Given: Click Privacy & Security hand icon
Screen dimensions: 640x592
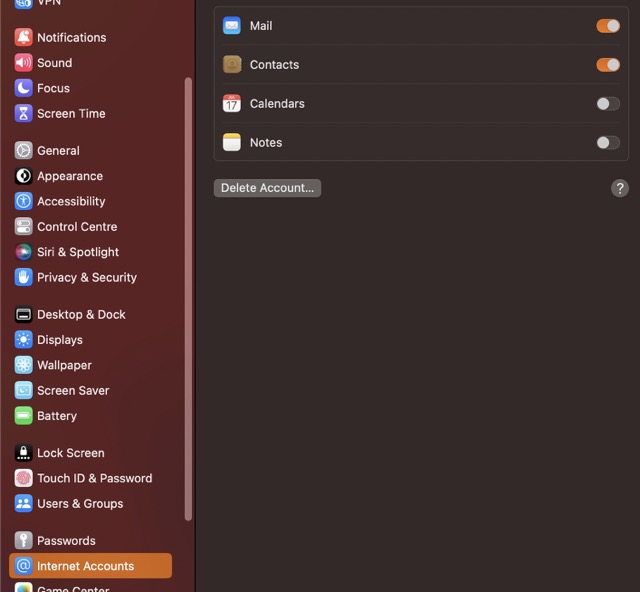Looking at the screenshot, I should point(23,277).
